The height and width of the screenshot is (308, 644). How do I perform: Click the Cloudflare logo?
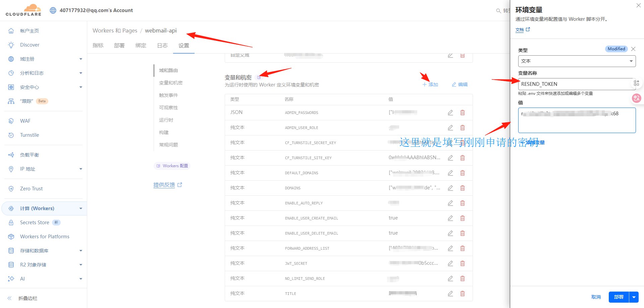coord(23,10)
